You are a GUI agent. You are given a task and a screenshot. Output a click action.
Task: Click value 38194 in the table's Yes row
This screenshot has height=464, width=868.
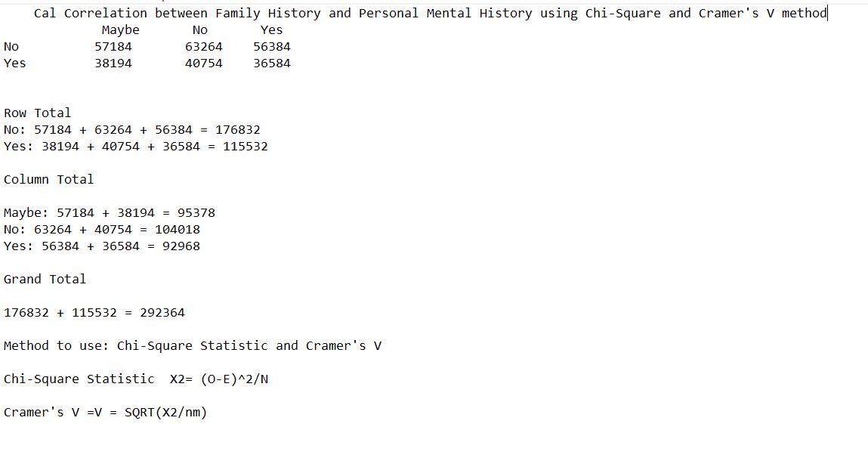tap(113, 63)
